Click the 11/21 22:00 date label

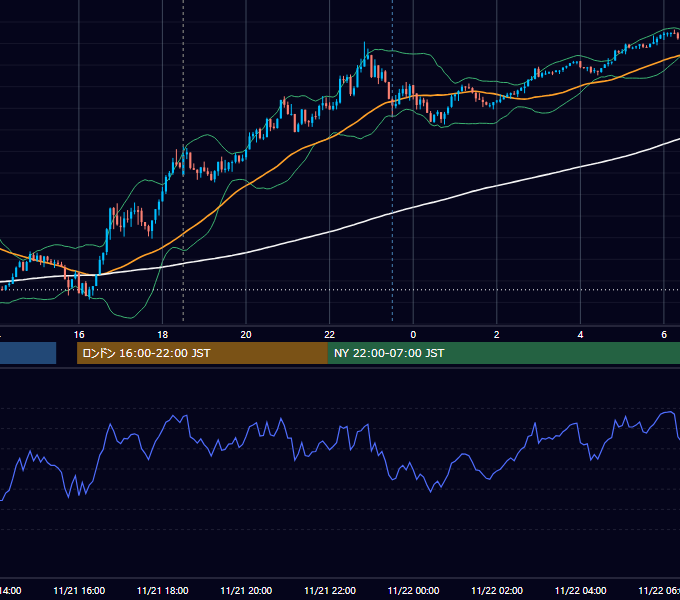click(330, 590)
